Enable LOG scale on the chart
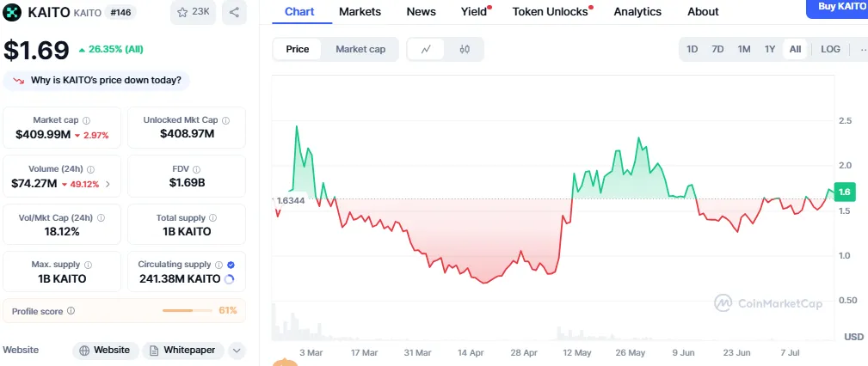The width and height of the screenshot is (868, 366). click(830, 49)
